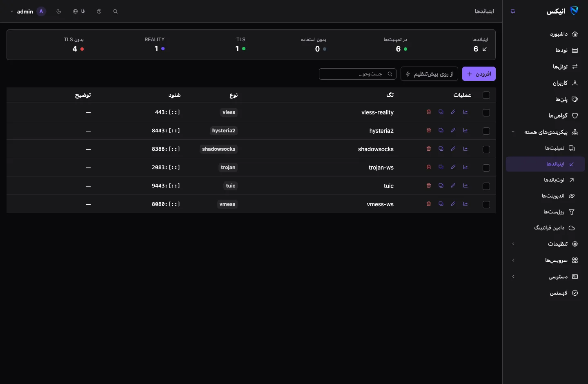
Task: Open language selector فا
Action: [x=79, y=11]
